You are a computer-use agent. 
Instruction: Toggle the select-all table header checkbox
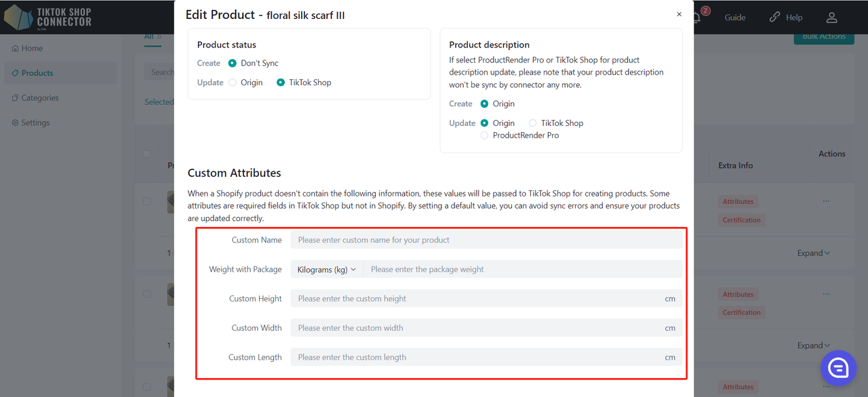[x=146, y=154]
